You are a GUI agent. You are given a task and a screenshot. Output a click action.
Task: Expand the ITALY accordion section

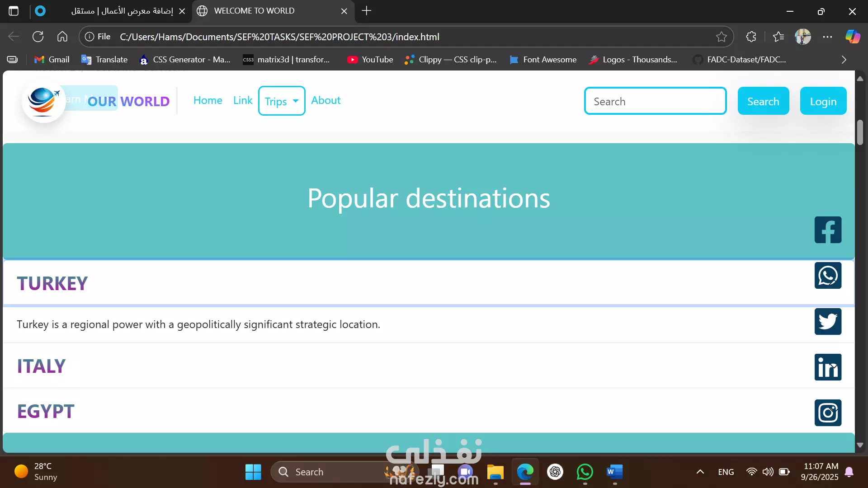(41, 366)
